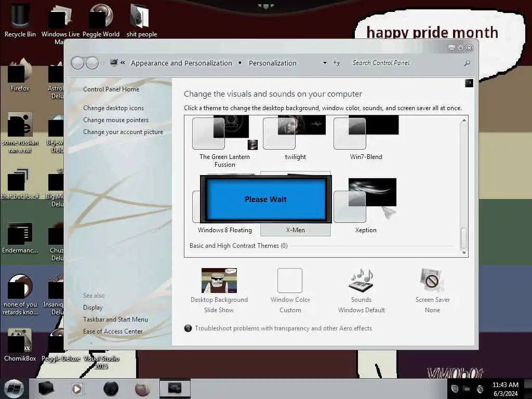Viewport: 532px width, 399px height.
Task: Open 'some russian ran a rat' icon
Action: coord(20,133)
